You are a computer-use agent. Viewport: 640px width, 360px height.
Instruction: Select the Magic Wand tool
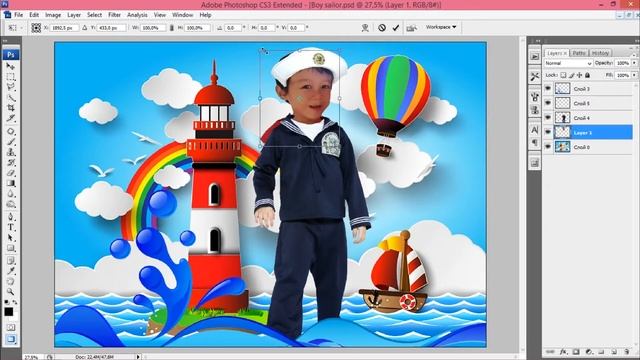tap(11, 98)
